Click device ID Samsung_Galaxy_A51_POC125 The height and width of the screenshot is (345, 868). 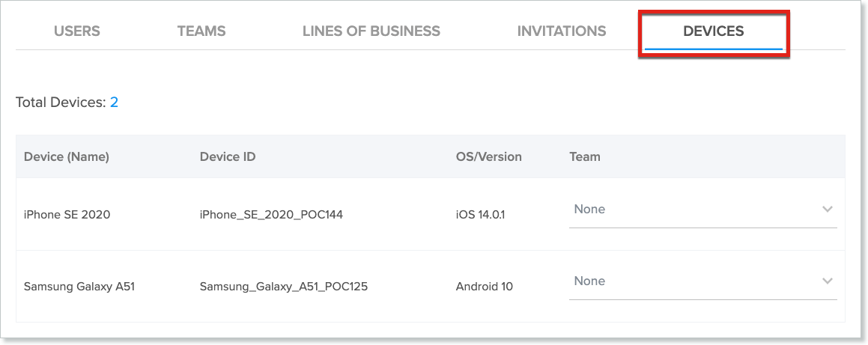(x=283, y=287)
